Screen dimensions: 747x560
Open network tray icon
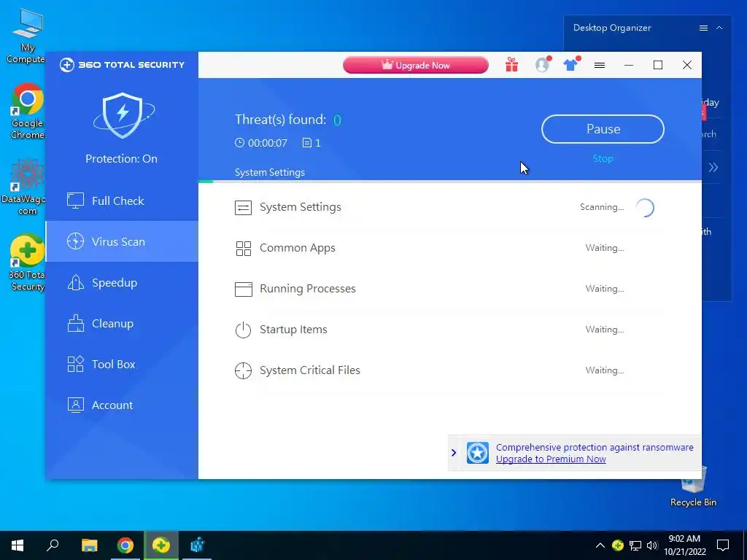[635, 545]
